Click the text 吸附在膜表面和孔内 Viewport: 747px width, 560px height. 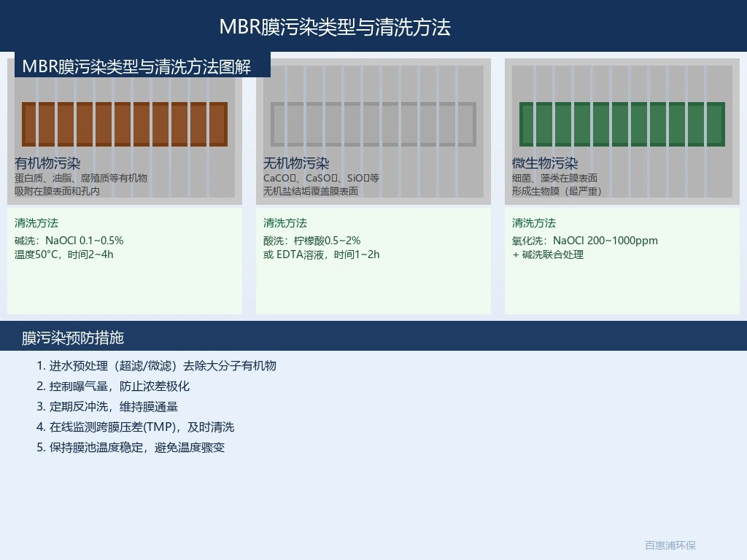(x=57, y=191)
